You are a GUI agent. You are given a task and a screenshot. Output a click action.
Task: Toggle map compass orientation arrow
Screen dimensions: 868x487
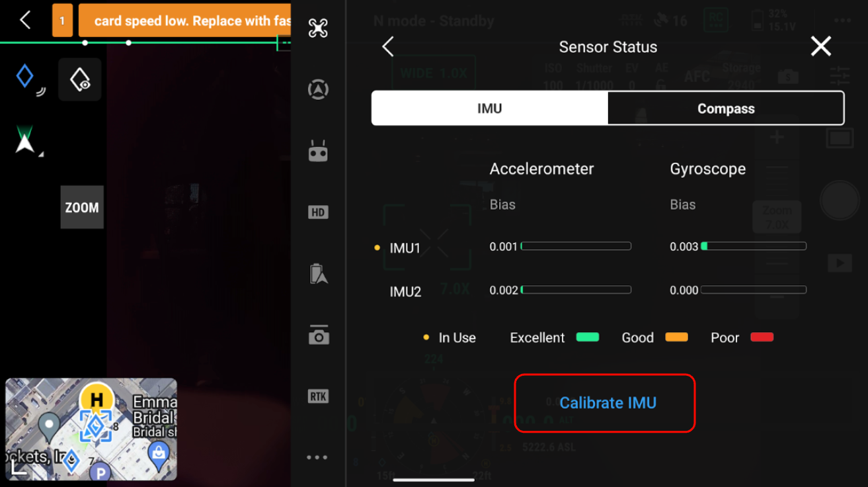[x=25, y=140]
